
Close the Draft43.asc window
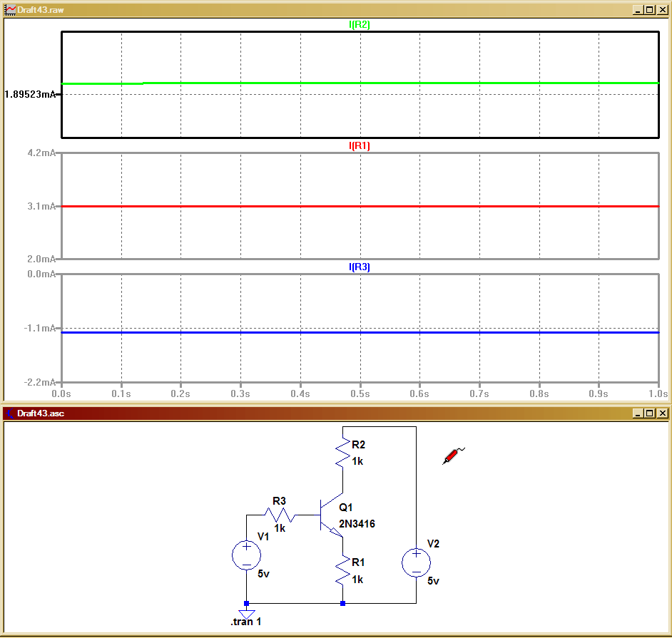[662, 413]
